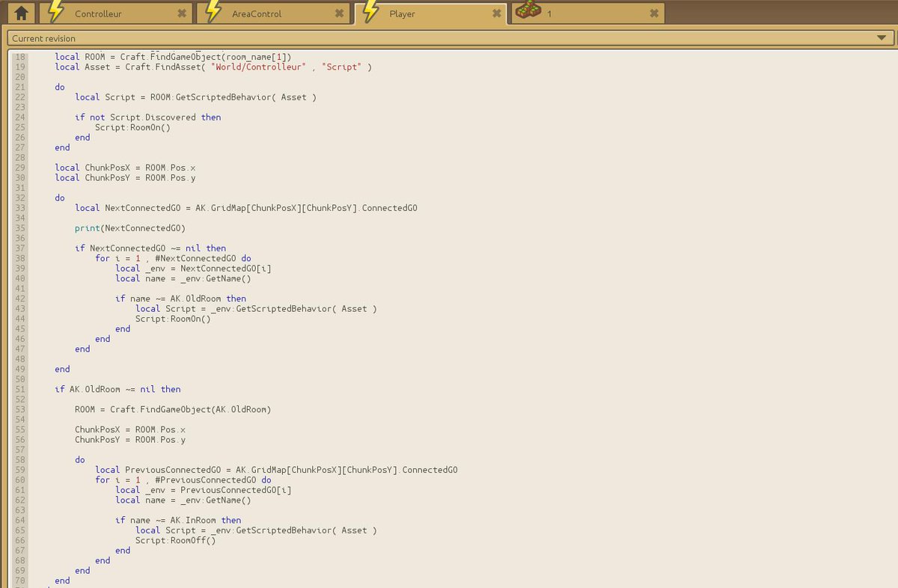Click the Controlleur tab lightning script icon
This screenshot has height=588, width=898.
point(56,13)
